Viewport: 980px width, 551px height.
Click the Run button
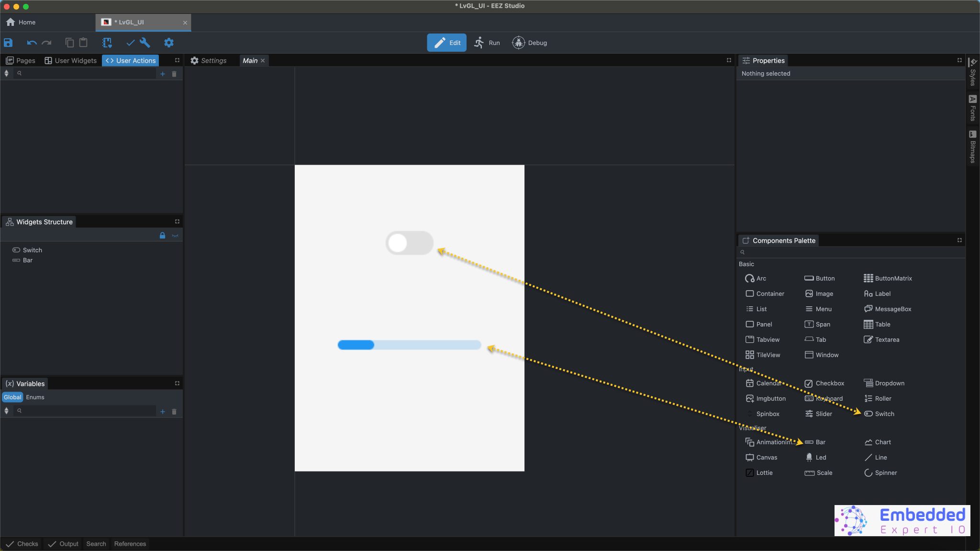488,43
